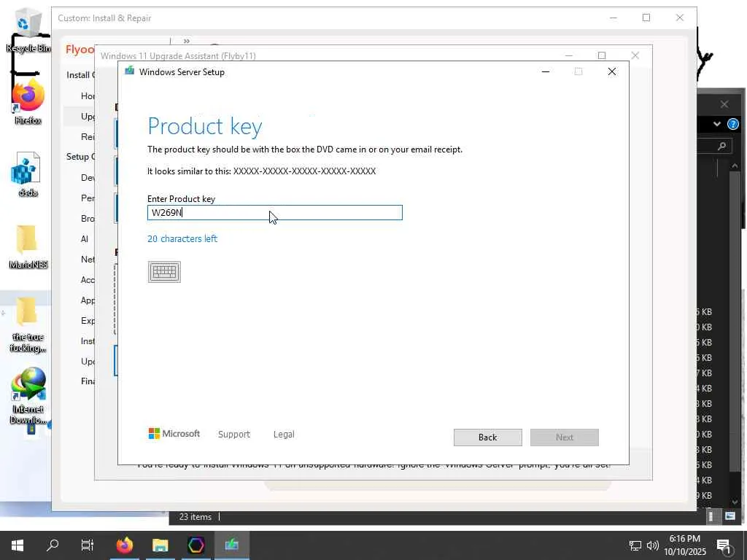
Task: Close the dark Explorer window
Action: point(724,104)
